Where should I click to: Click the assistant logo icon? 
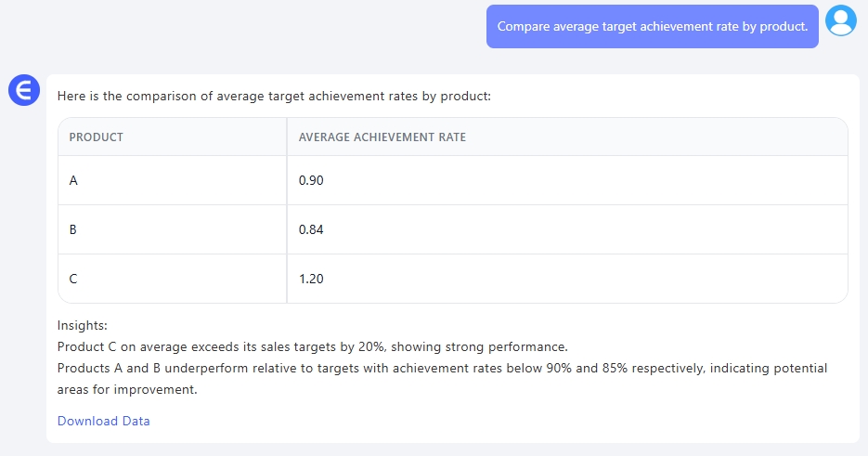point(24,90)
